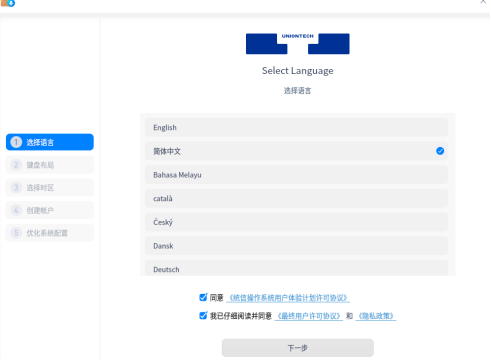The width and height of the screenshot is (491, 361).
Task: Pick Český as the language
Action: (x=296, y=222)
